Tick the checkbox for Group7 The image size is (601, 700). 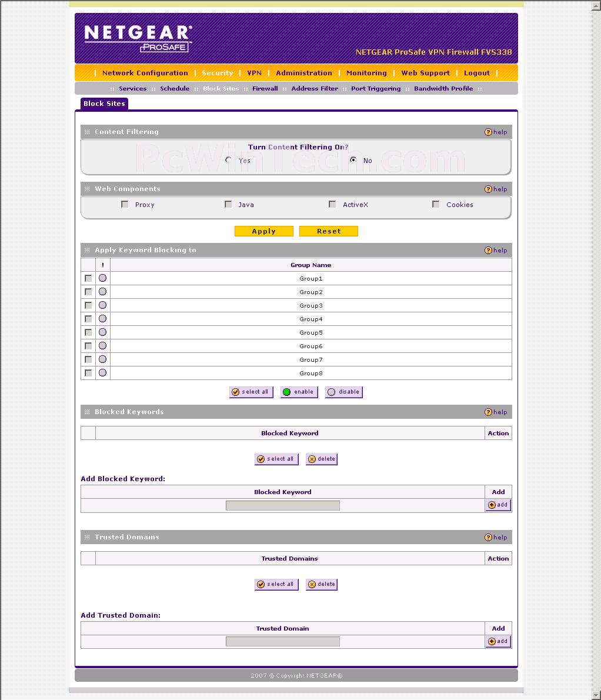pyautogui.click(x=88, y=359)
